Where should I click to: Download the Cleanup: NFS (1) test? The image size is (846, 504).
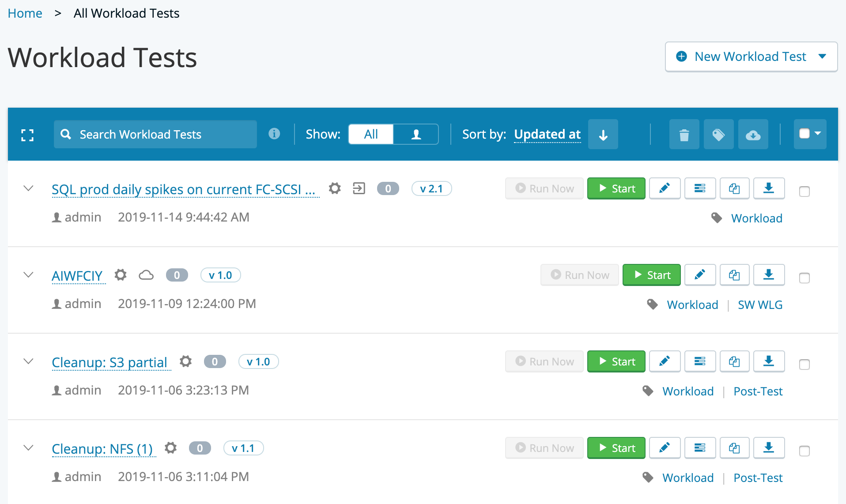769,448
